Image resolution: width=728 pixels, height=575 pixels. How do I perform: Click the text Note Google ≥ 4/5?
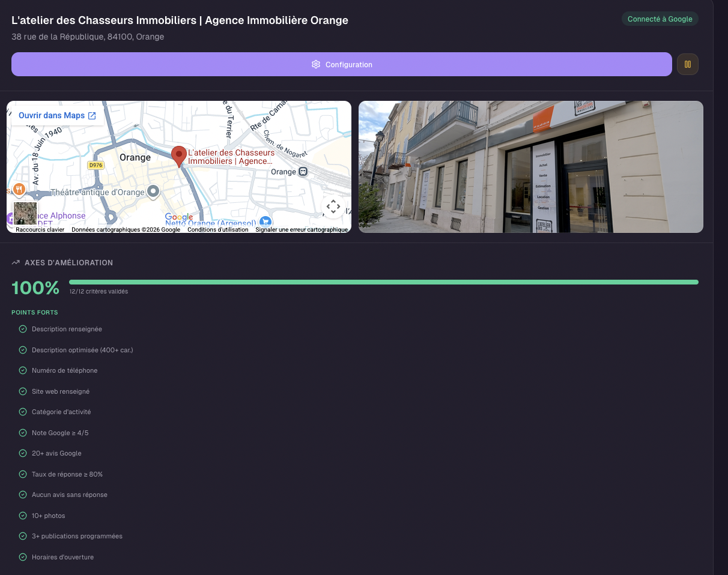pyautogui.click(x=60, y=433)
